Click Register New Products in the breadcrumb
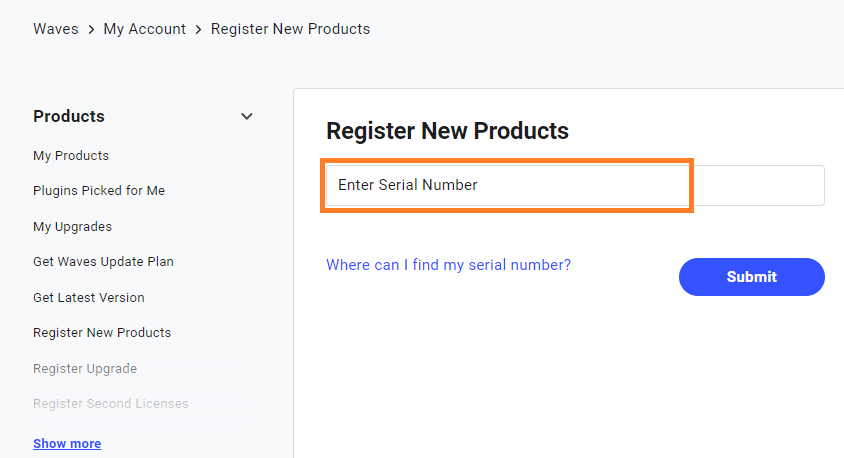 [x=290, y=29]
